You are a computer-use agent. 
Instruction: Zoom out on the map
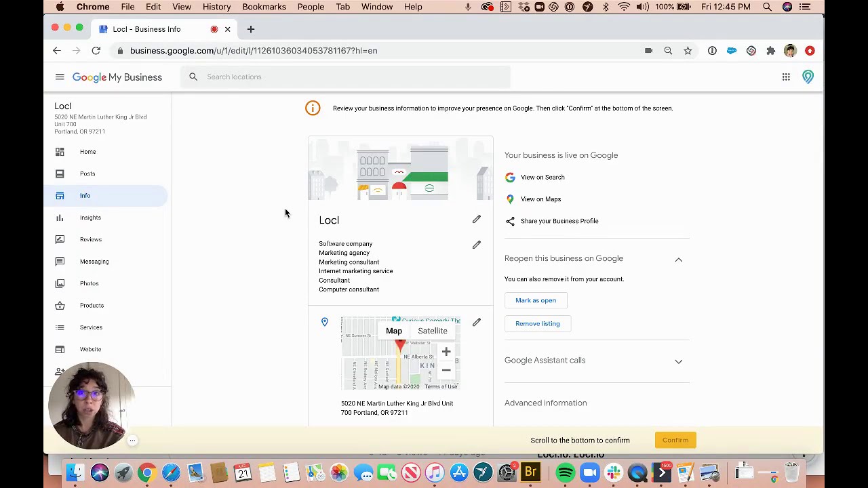pyautogui.click(x=446, y=370)
